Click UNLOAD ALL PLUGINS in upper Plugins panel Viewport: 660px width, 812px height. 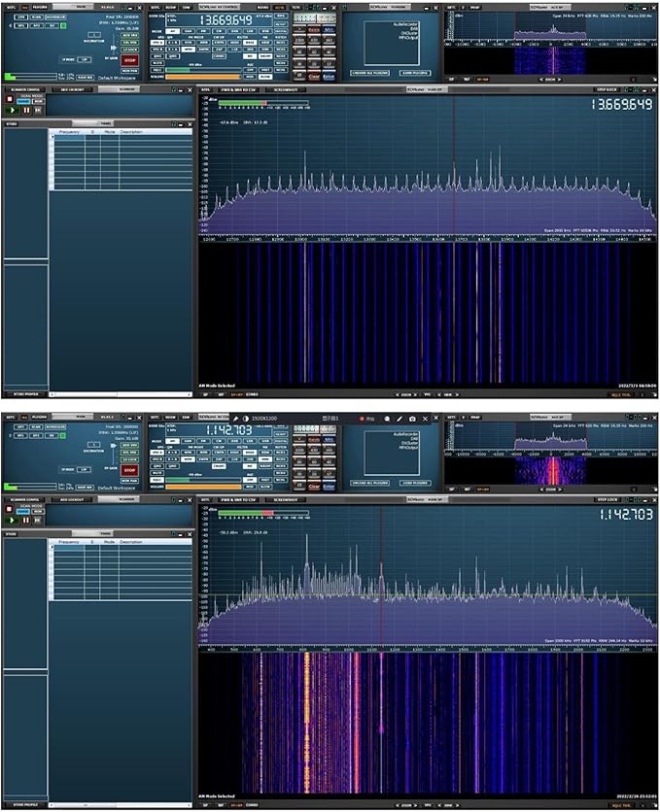pos(370,73)
